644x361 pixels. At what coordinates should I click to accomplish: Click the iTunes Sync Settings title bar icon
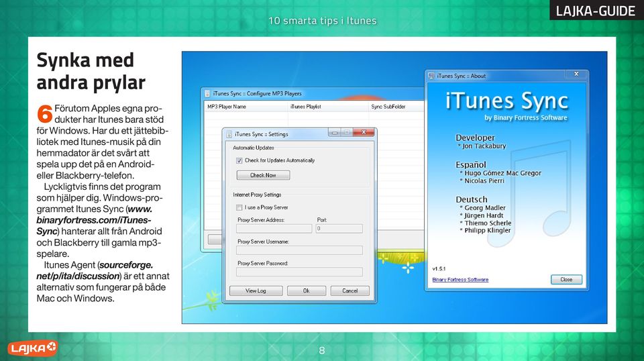click(x=229, y=134)
